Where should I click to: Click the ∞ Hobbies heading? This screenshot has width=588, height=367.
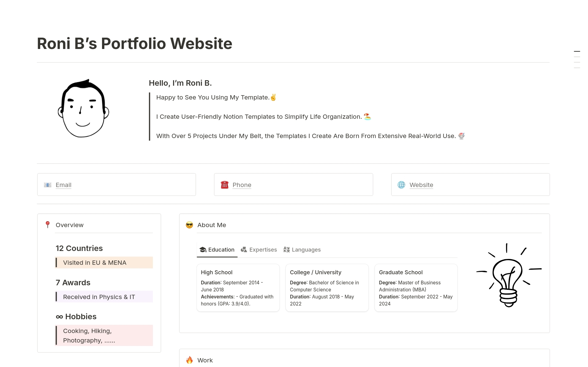click(76, 316)
